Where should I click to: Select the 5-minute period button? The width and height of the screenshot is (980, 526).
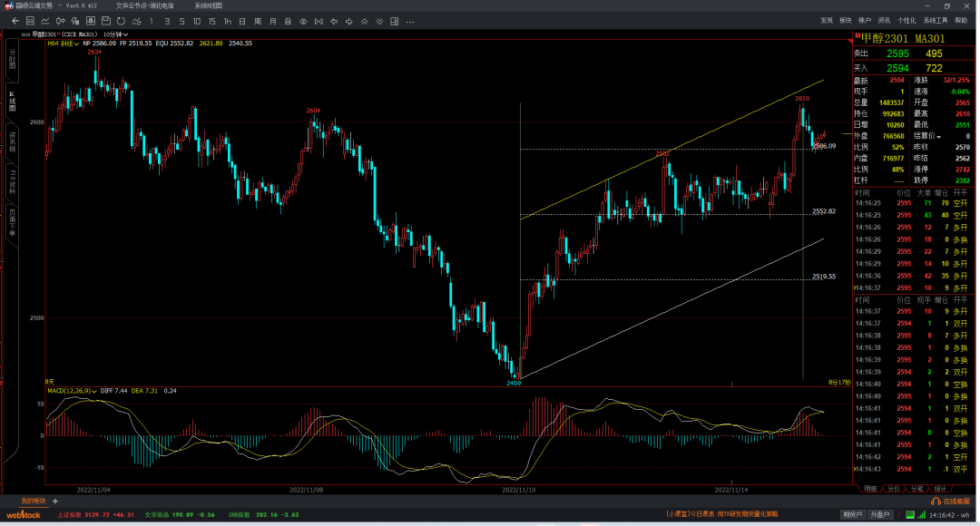[x=181, y=21]
